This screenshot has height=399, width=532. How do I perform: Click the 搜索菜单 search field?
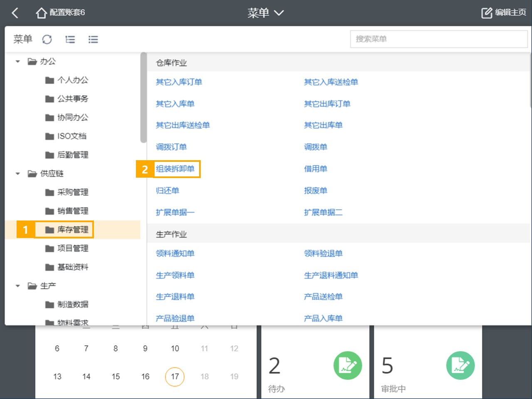(439, 39)
